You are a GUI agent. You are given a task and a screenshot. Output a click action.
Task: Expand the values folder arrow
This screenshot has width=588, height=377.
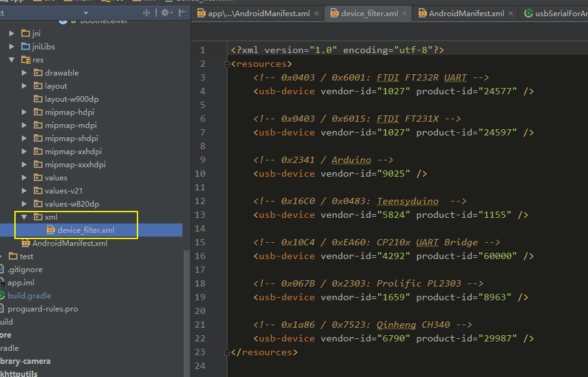point(24,178)
